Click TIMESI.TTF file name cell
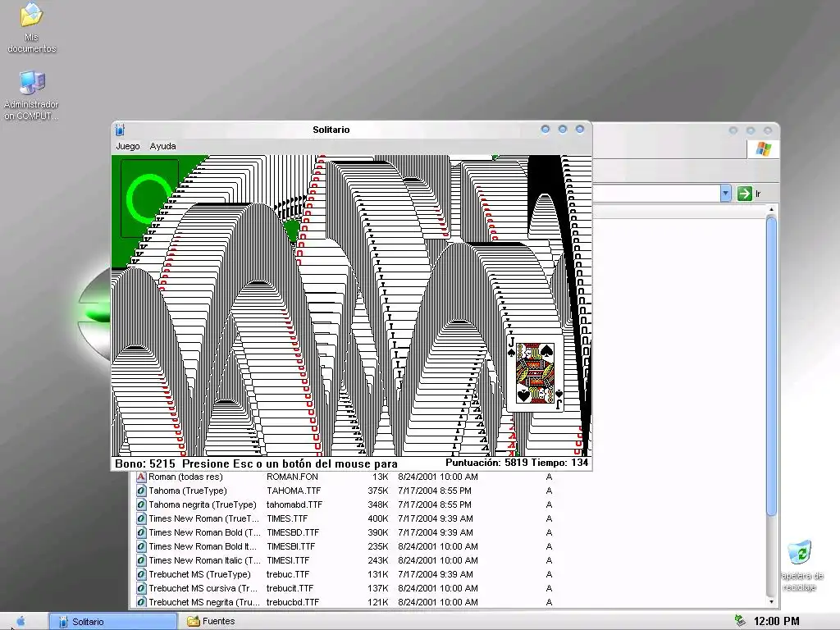840x630 pixels. tap(288, 560)
